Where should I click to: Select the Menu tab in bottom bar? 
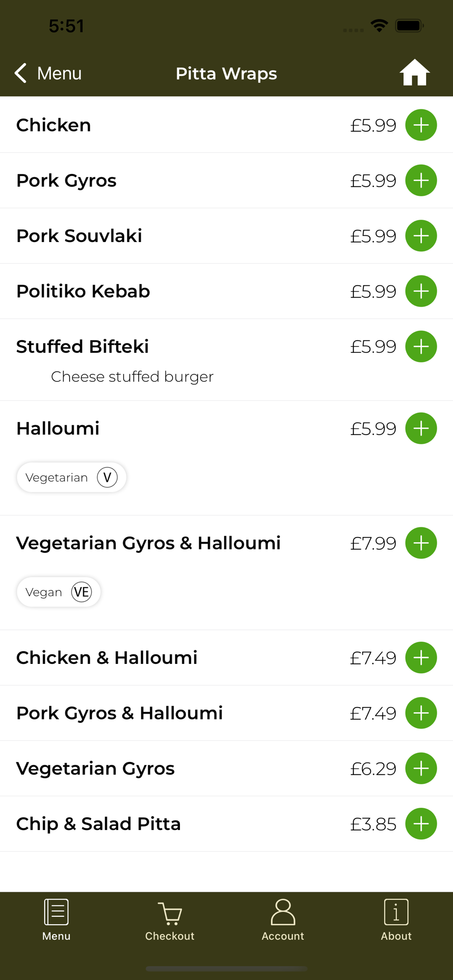[x=56, y=921]
